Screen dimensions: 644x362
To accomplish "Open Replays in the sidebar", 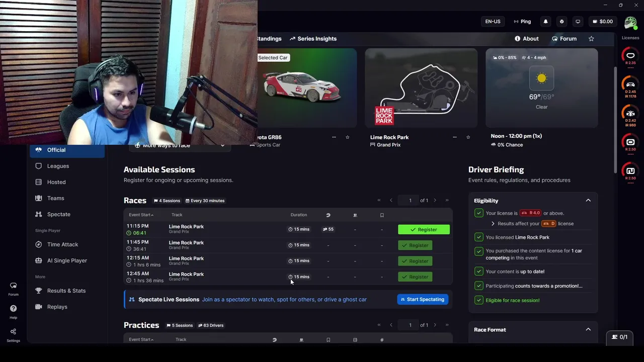I will pos(67,307).
